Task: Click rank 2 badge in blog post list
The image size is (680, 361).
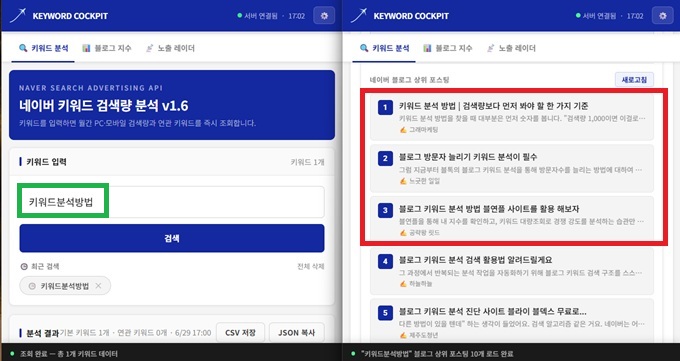Action: (385, 158)
